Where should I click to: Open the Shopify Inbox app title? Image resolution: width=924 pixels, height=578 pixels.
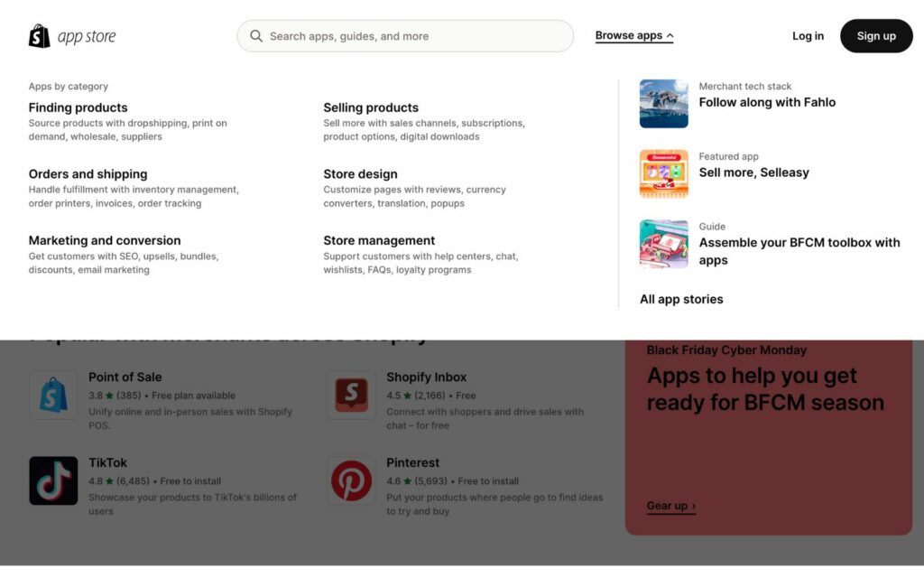point(426,377)
